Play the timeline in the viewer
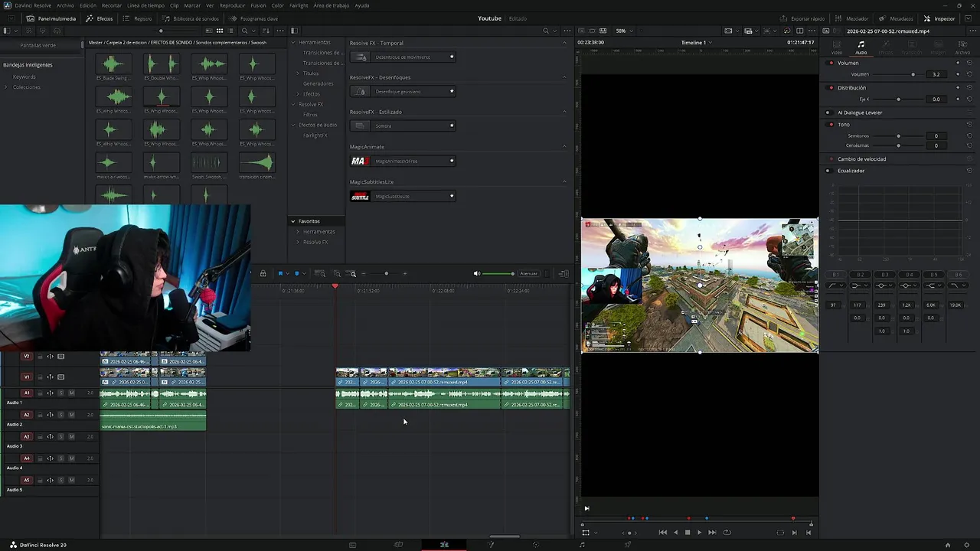 click(x=699, y=532)
